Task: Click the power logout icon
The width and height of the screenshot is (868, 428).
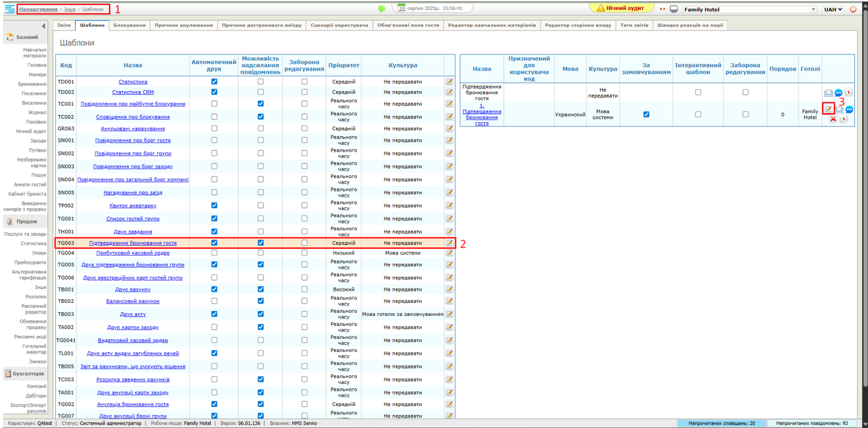Action: pos(853,9)
